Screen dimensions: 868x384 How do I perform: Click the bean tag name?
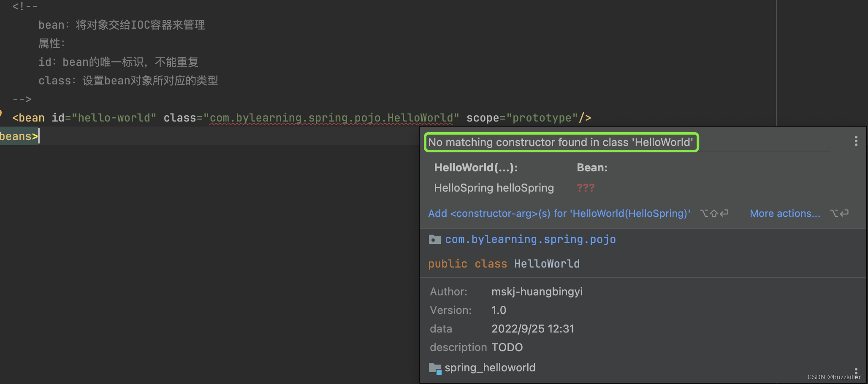(x=32, y=118)
